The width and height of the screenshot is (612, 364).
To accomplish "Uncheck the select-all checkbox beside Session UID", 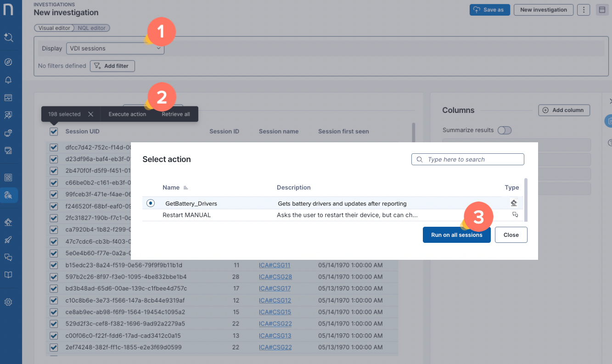I will [54, 132].
